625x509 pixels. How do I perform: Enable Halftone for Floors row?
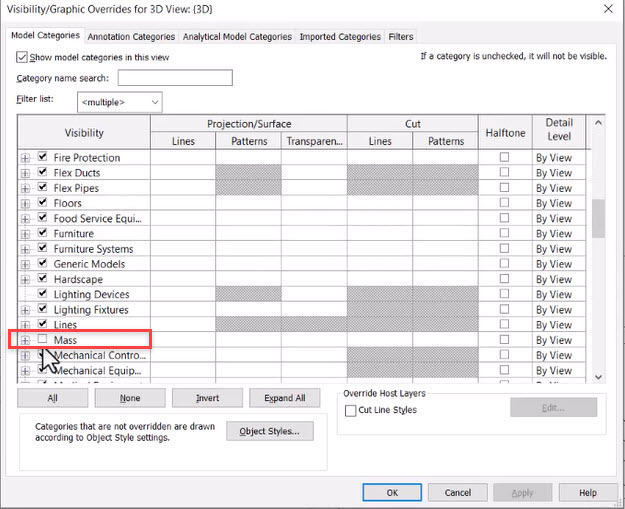click(x=504, y=202)
